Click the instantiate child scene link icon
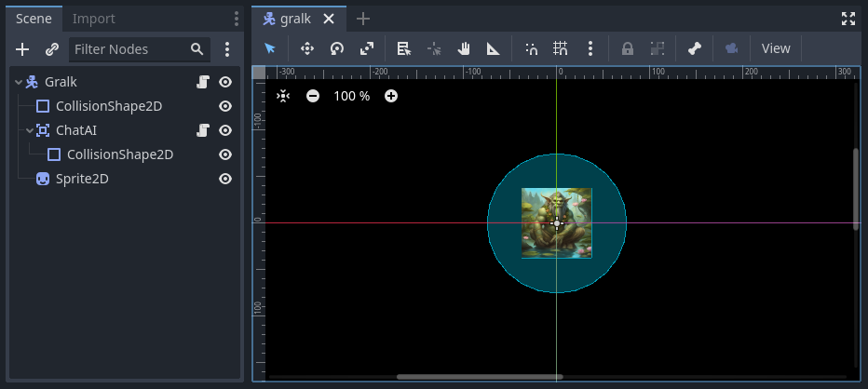Screen dimensions: 868x389 (52, 48)
